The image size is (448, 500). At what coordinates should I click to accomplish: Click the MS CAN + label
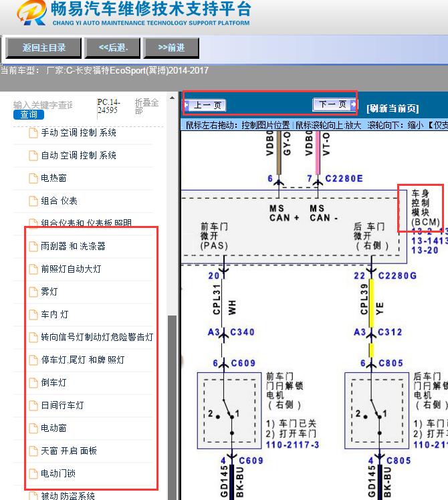(284, 213)
